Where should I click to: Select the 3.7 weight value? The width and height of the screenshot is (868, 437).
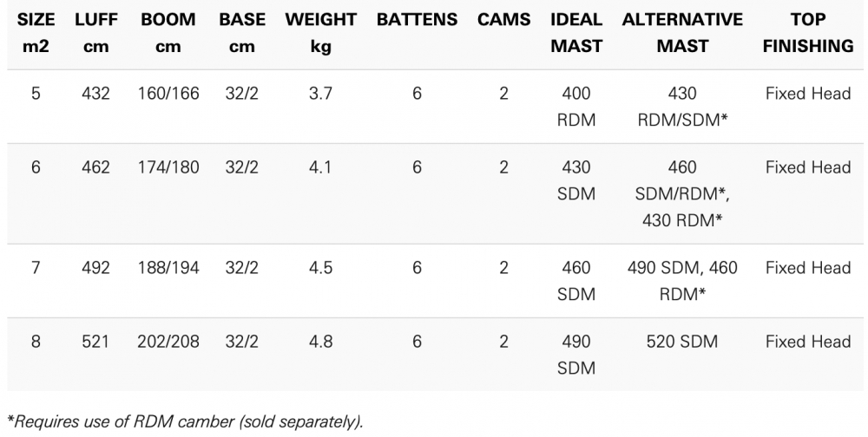coord(320,94)
